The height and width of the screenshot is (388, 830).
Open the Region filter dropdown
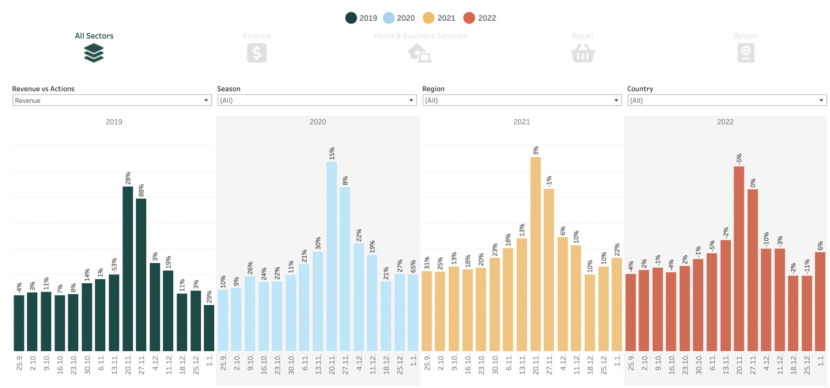tap(521, 100)
